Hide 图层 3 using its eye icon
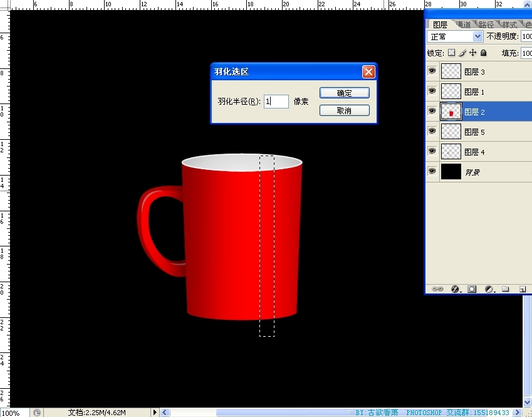The width and height of the screenshot is (532, 417). point(432,71)
